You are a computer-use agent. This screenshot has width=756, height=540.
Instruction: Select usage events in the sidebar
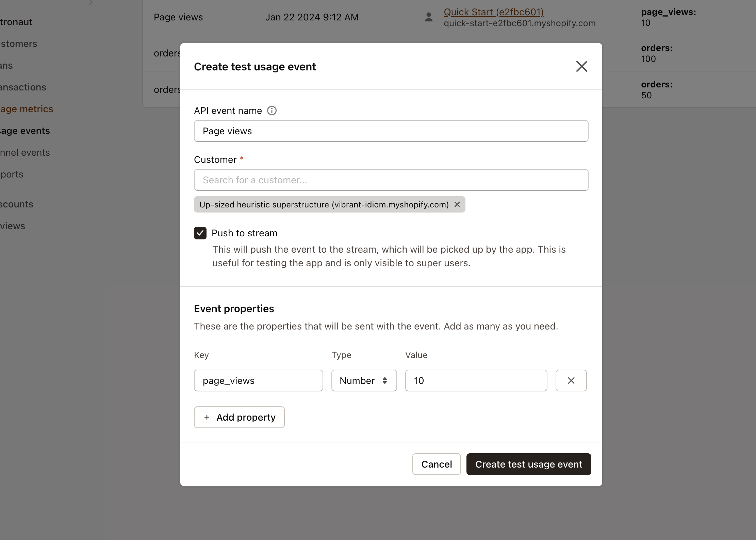24,131
